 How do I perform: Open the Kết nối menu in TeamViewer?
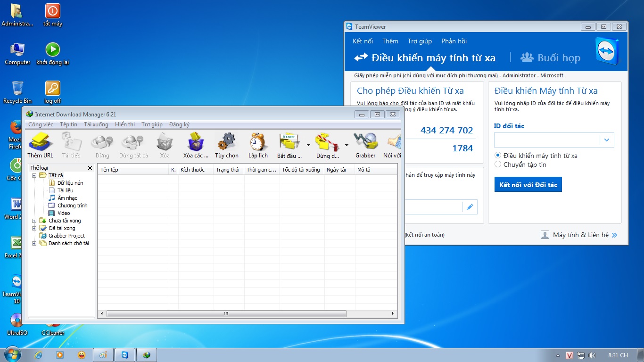click(x=363, y=41)
